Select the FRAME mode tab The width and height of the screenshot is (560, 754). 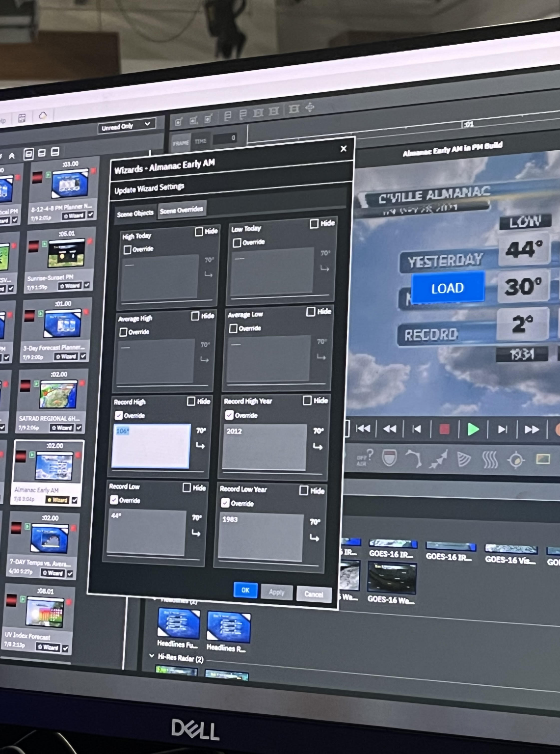coord(181,143)
